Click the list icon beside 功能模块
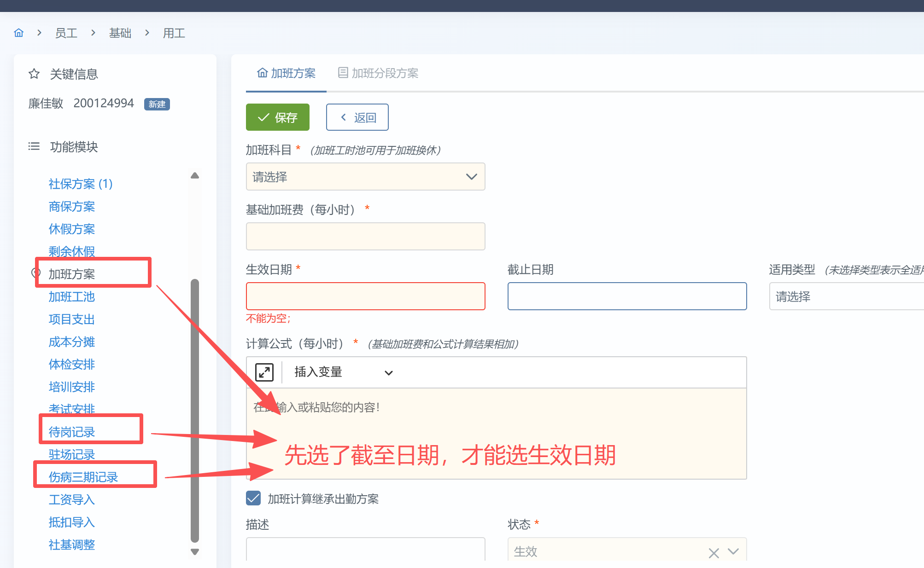 point(34,146)
